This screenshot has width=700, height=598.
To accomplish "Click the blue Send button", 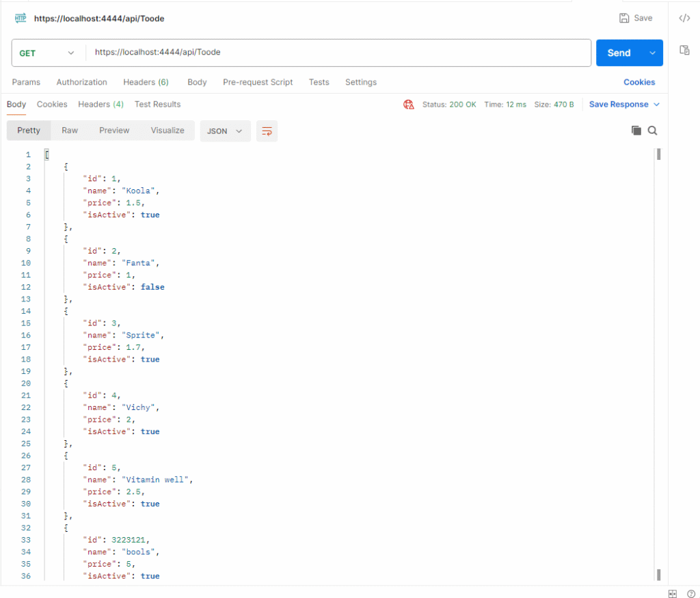I will click(x=619, y=53).
